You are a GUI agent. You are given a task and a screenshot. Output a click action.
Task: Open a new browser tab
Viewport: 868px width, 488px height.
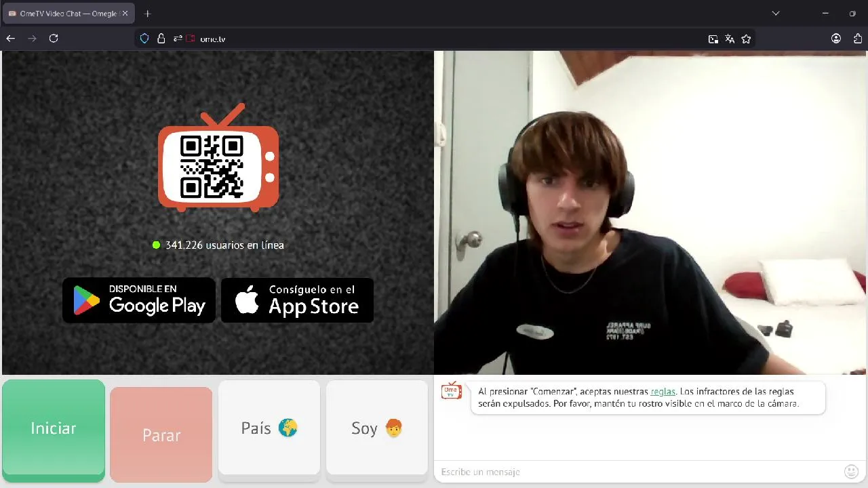click(147, 14)
